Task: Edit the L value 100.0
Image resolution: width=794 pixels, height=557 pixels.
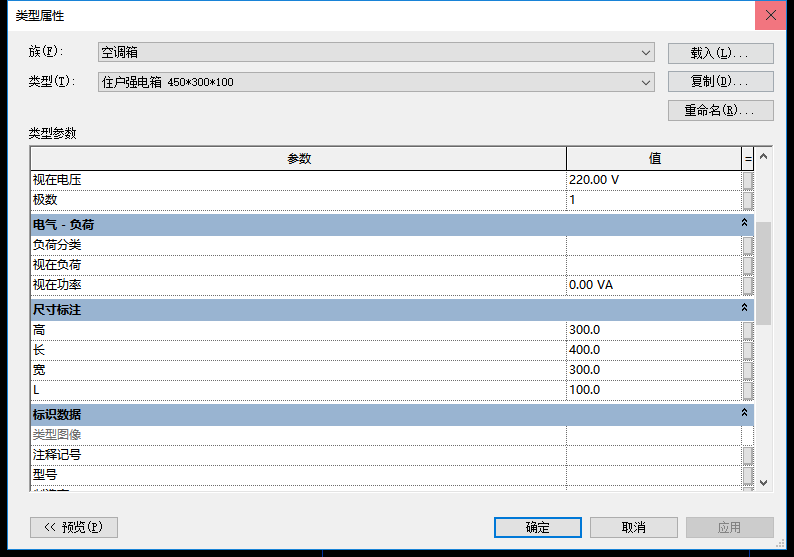Action: pos(654,390)
